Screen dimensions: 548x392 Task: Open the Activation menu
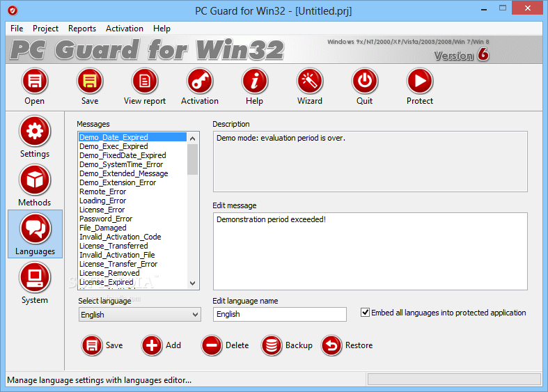(x=125, y=29)
